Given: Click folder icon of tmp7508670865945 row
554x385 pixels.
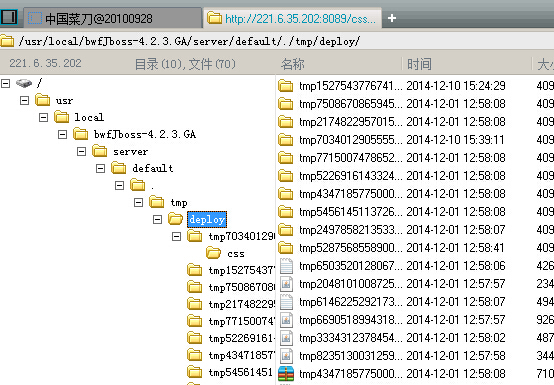Looking at the screenshot, I should (285, 104).
